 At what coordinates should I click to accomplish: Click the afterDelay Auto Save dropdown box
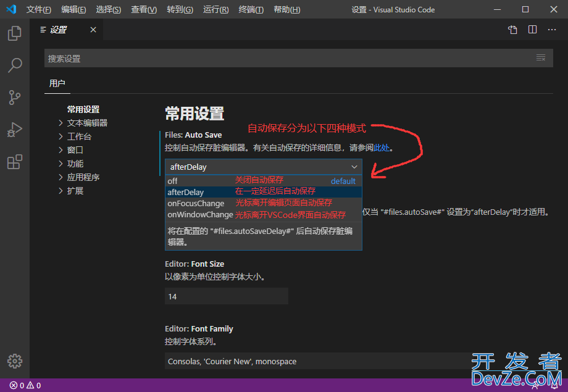[x=264, y=167]
